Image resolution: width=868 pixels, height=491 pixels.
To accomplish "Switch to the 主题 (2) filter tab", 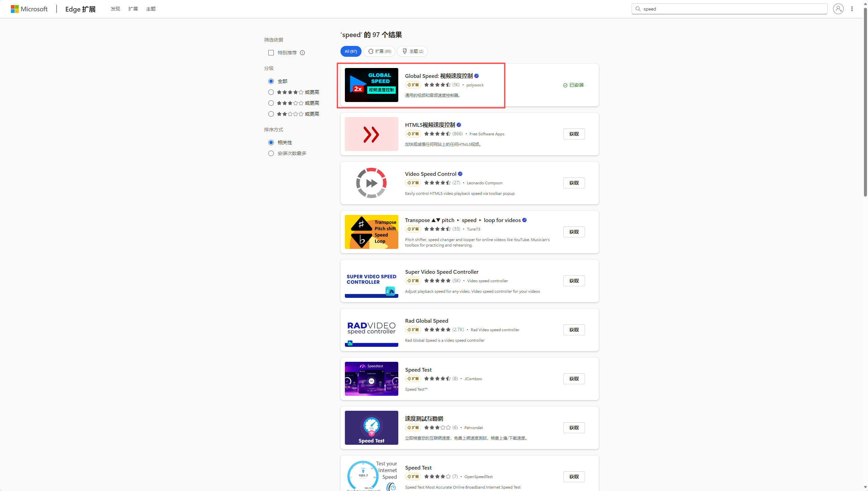I will click(413, 51).
